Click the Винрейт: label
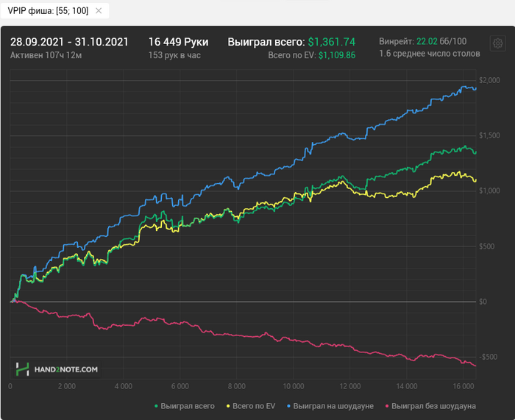The image size is (515, 420). click(x=397, y=41)
